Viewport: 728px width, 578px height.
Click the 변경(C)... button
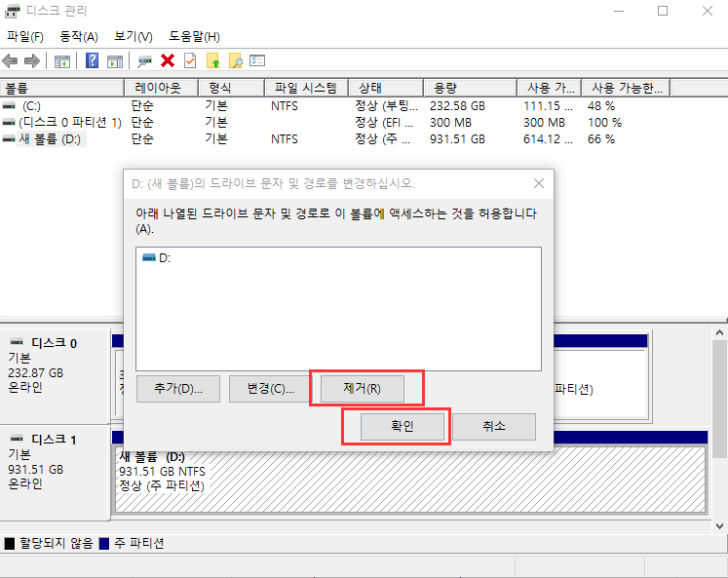click(271, 389)
